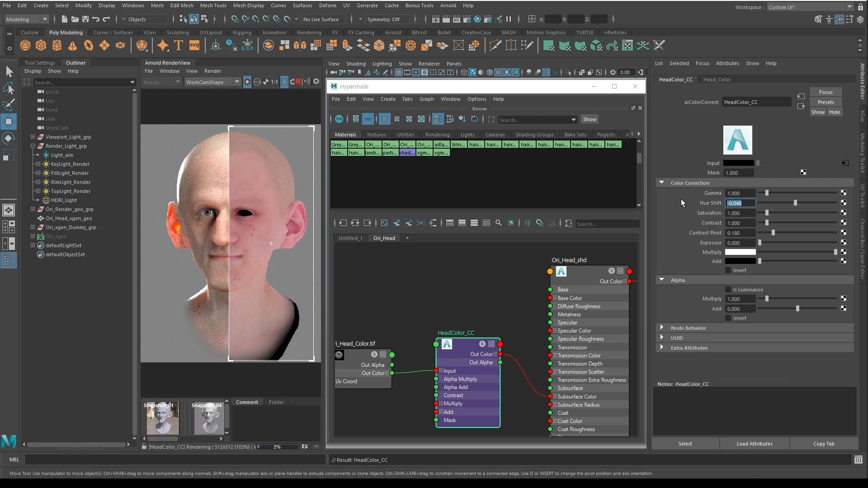
Task: Open the Graph menu in Hypershade
Action: coord(426,99)
